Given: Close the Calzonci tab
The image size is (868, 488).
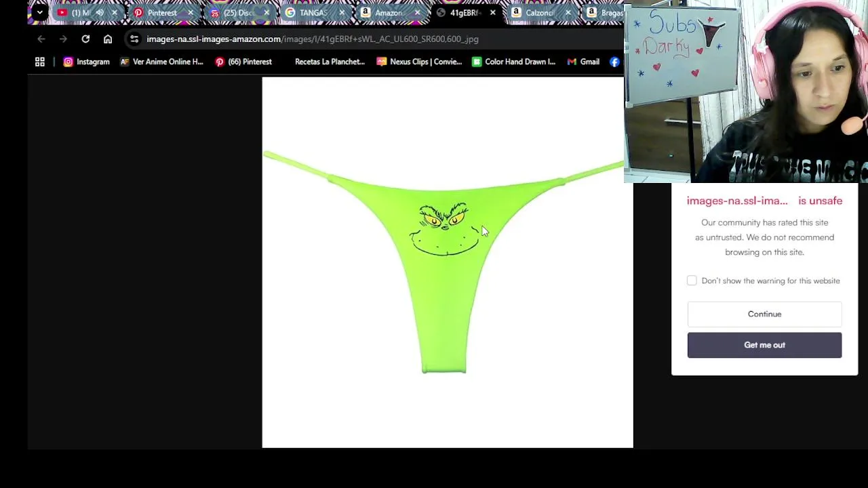Looking at the screenshot, I should 568,12.
